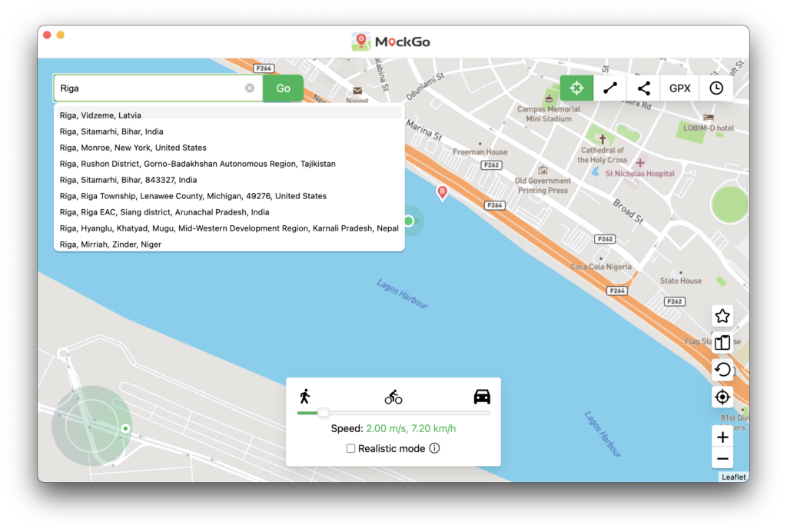Choose Riga Township, Michigan suggestion
Screen dimensions: 787x532
[x=229, y=196]
